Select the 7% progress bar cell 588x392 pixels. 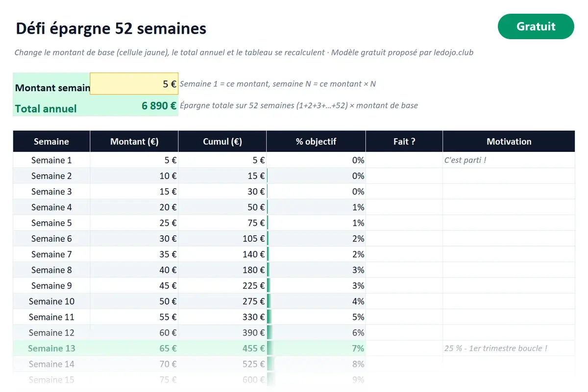tap(316, 348)
